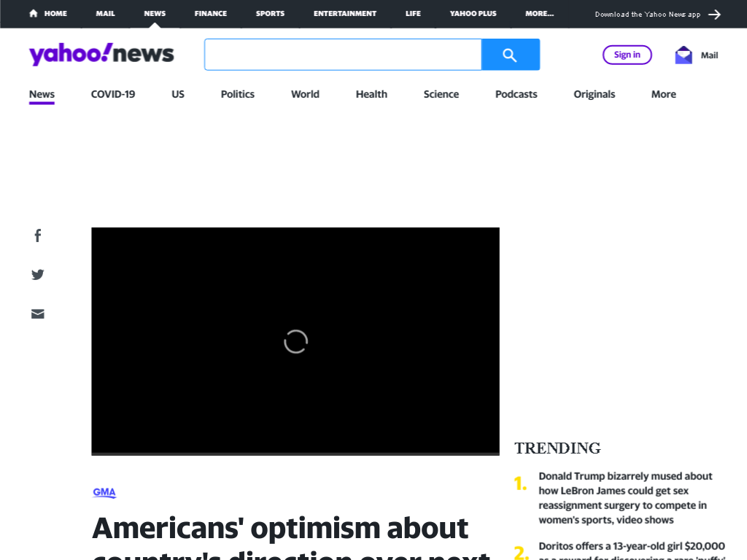Click the blue magnifier search button
747x560 pixels.
[510, 55]
